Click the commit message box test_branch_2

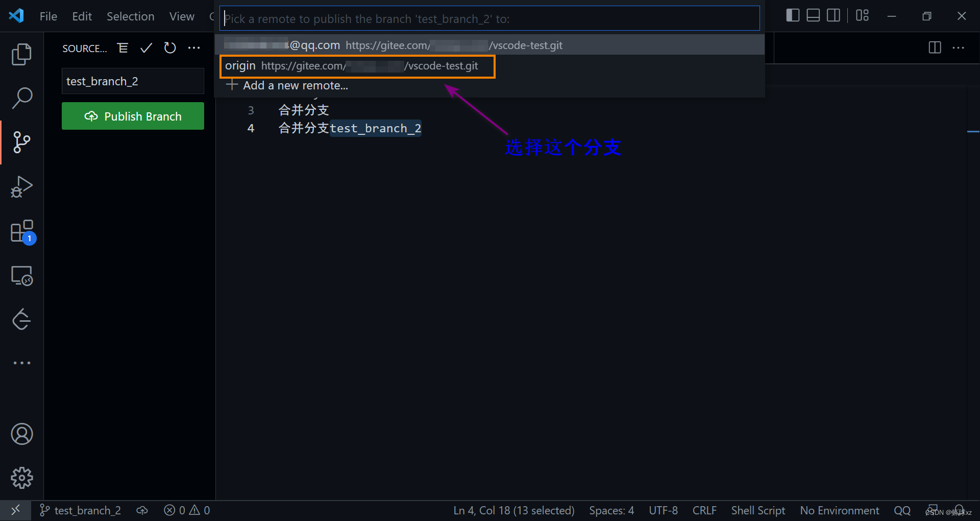point(133,81)
